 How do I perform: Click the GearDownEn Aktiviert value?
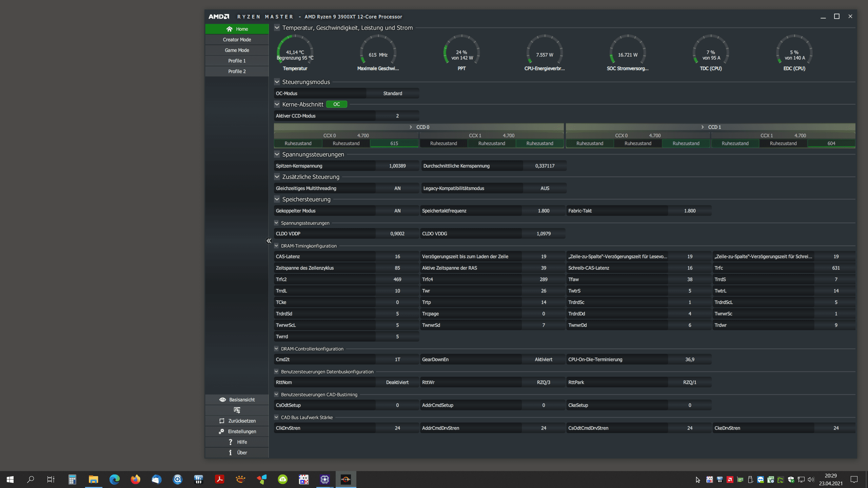tap(544, 359)
